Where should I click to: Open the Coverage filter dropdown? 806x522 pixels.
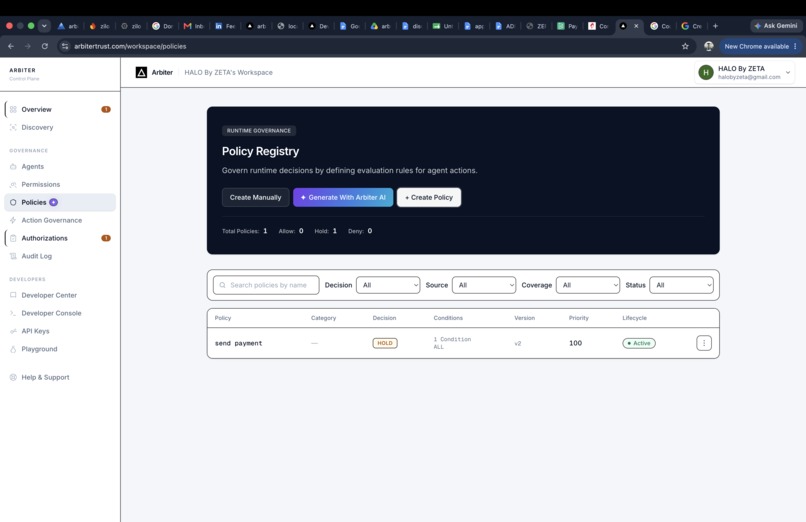coord(588,285)
